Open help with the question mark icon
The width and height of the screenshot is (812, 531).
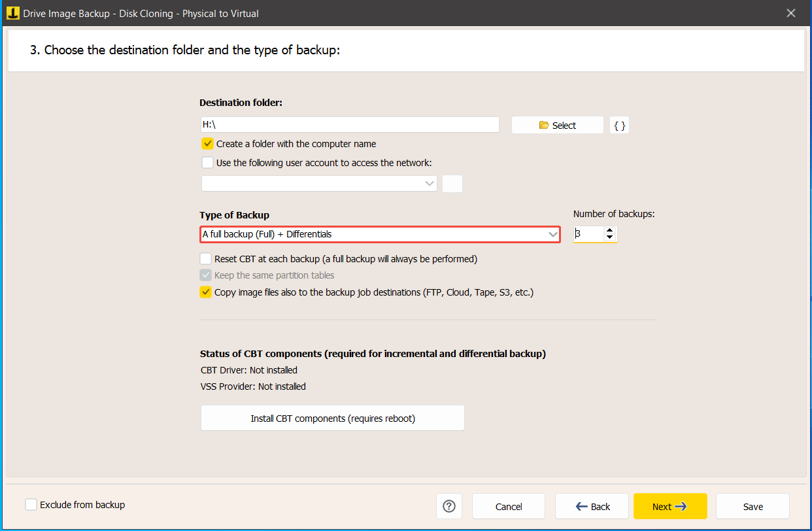point(449,506)
